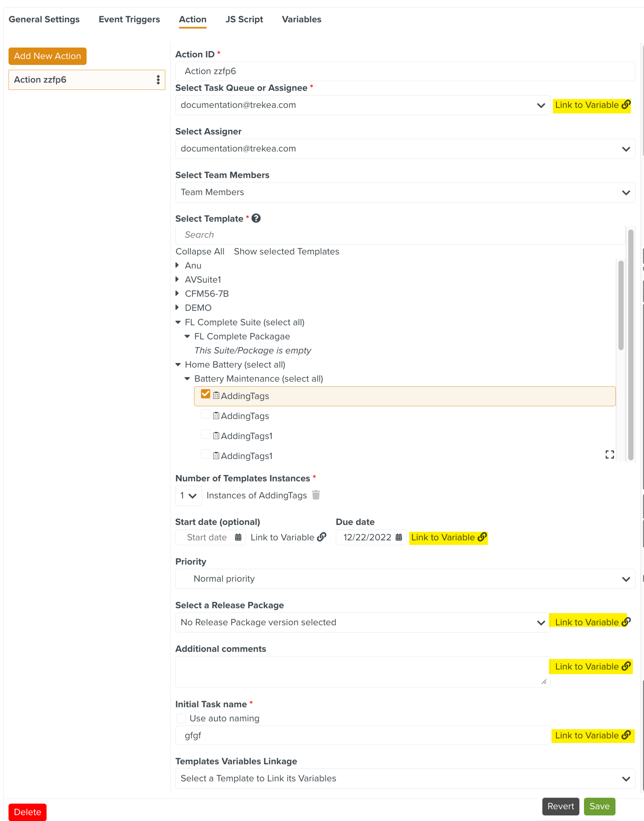Image resolution: width=644 pixels, height=821 pixels.
Task: Switch to the Event Triggers tab
Action: [129, 19]
